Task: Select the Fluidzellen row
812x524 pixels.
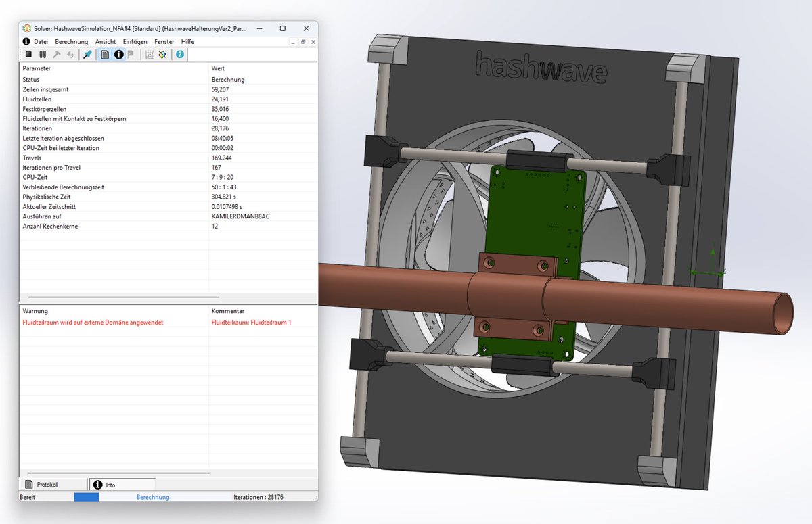Action: (x=168, y=99)
